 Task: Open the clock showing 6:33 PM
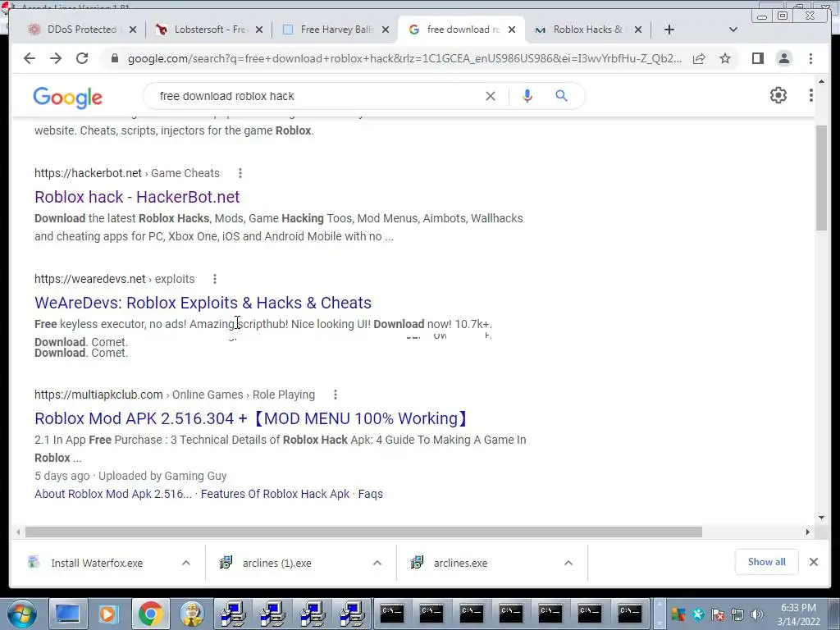tap(798, 614)
